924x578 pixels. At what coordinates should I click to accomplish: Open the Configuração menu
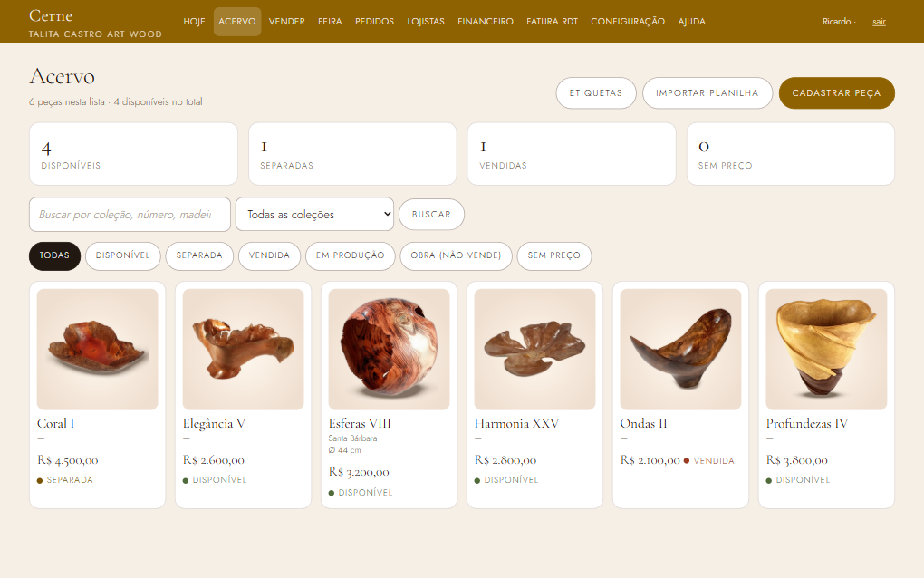[628, 22]
